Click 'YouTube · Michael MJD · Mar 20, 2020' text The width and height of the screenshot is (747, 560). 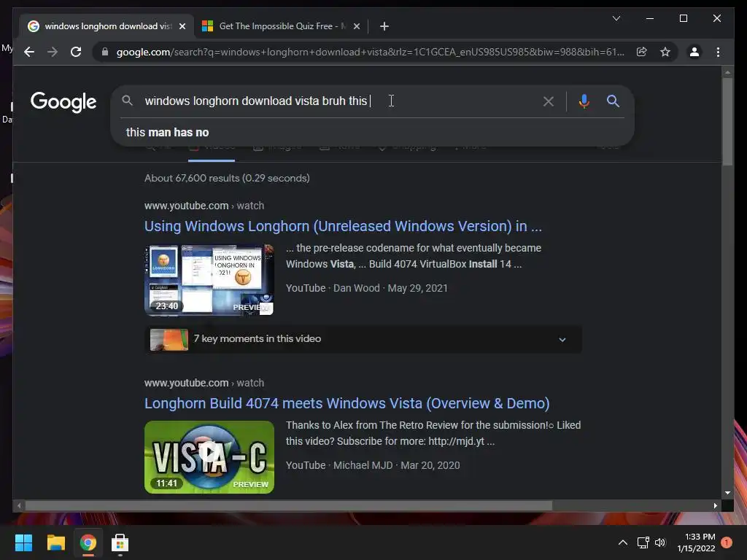tap(373, 465)
